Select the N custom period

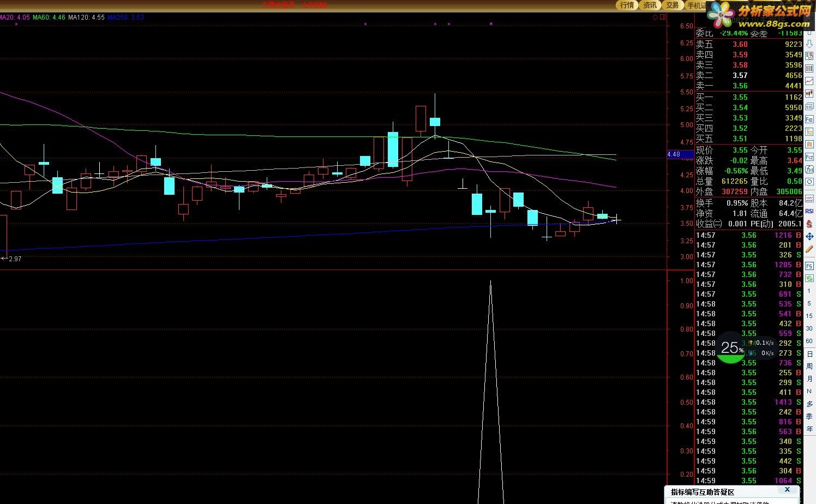click(x=809, y=392)
